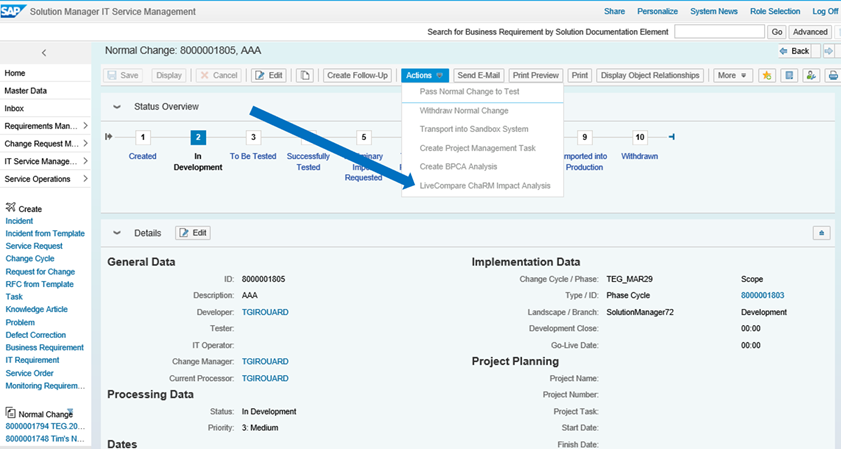Click status step 1 Created box

143,137
